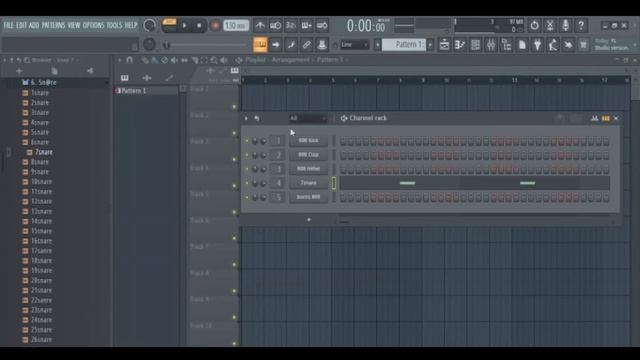
Task: Toggle the typing keyboard to piano icon
Action: [260, 44]
